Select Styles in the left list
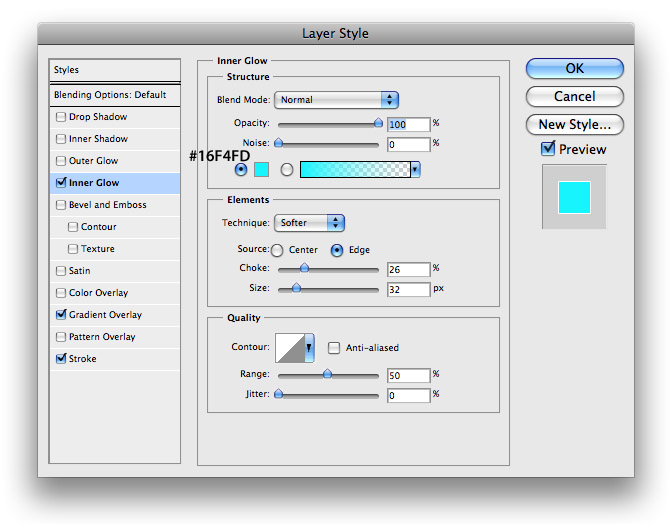 (115, 70)
